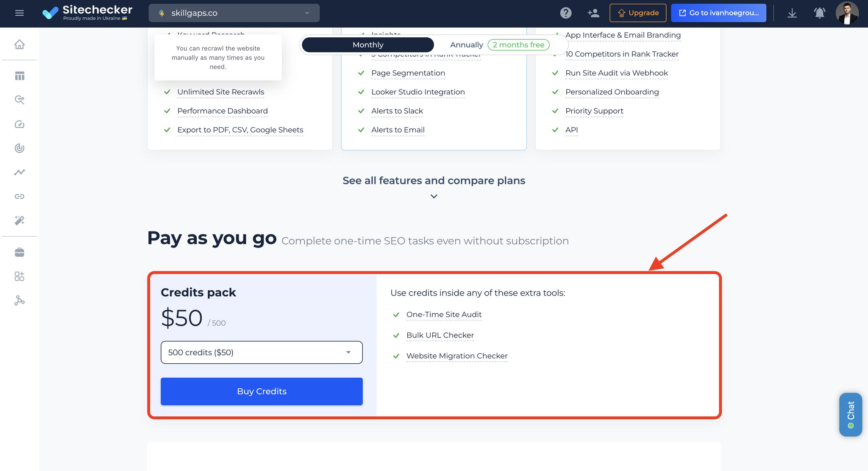Viewport: 868px width, 471px height.
Task: Click the network/graph sidebar icon
Action: (19, 301)
